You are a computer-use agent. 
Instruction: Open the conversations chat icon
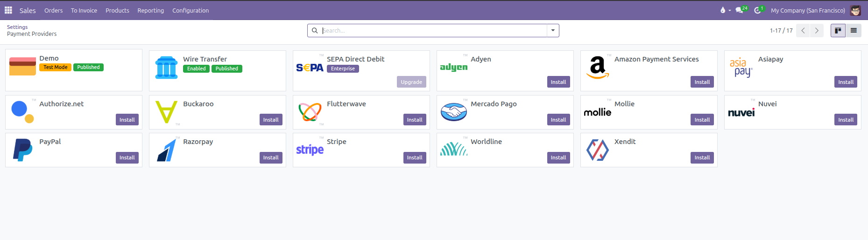[x=739, y=10]
